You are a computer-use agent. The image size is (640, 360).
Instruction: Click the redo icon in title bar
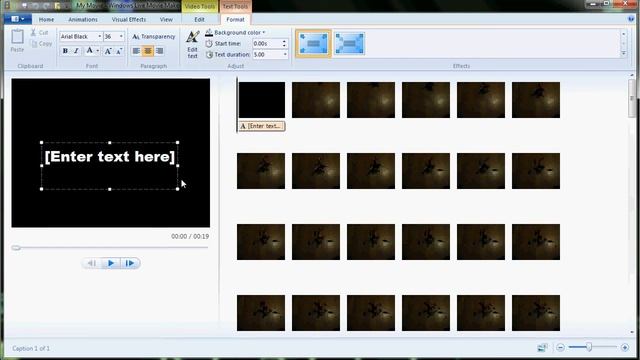pyautogui.click(x=47, y=6)
